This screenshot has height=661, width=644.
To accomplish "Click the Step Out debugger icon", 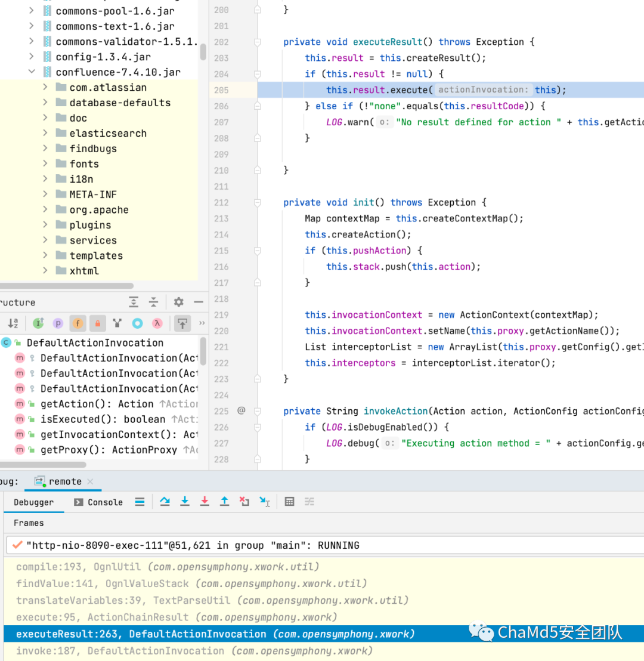I will pos(225,501).
